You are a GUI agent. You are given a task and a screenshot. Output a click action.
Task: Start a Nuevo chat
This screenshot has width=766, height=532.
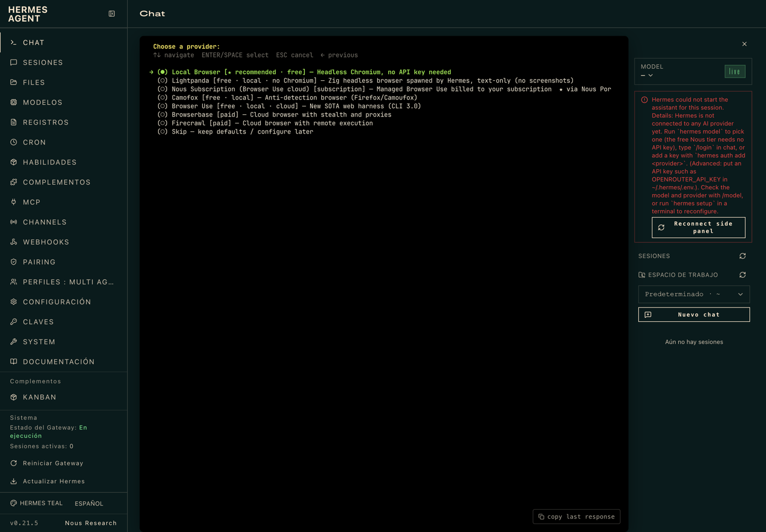pyautogui.click(x=694, y=315)
